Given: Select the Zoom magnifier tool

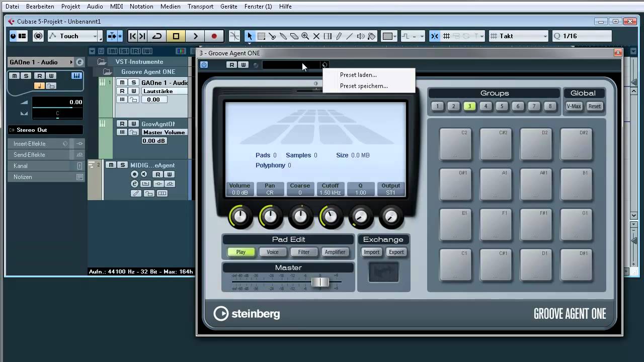Looking at the screenshot, I should [x=305, y=36].
